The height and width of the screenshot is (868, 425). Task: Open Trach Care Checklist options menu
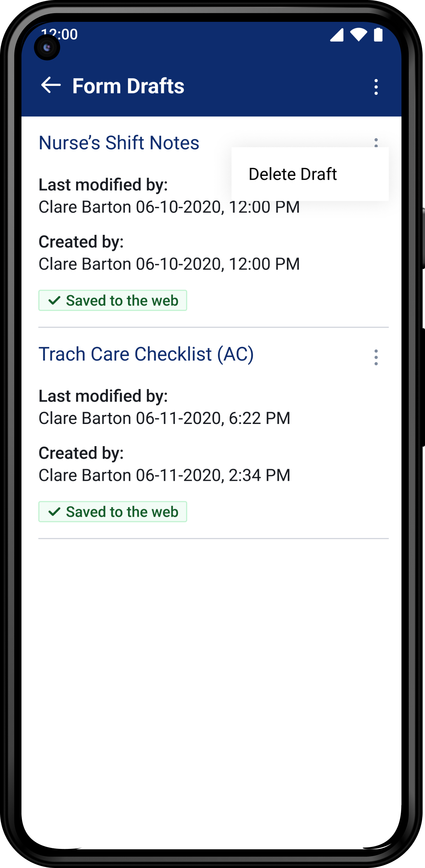376,357
